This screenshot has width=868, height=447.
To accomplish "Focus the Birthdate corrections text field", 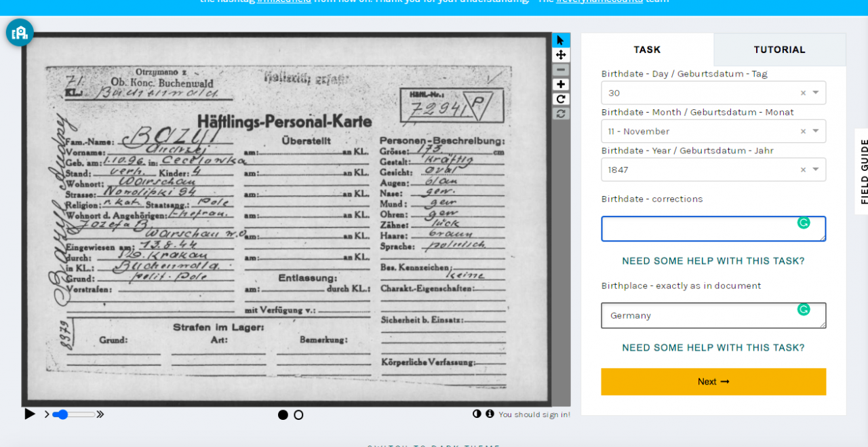I will 713,229.
